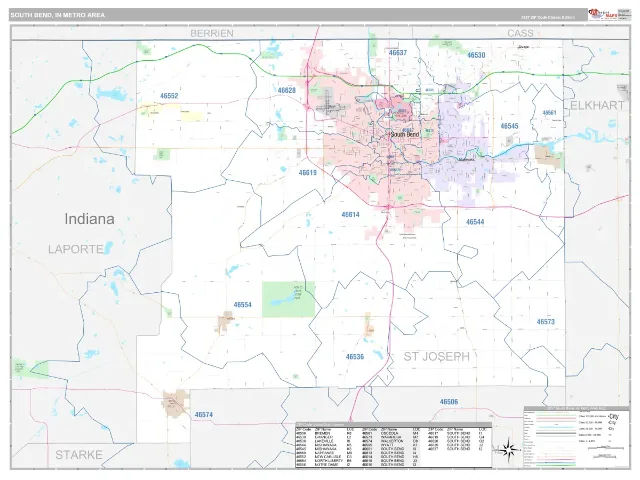Click the ZIP code label 46545
The image size is (640, 480).
(509, 126)
